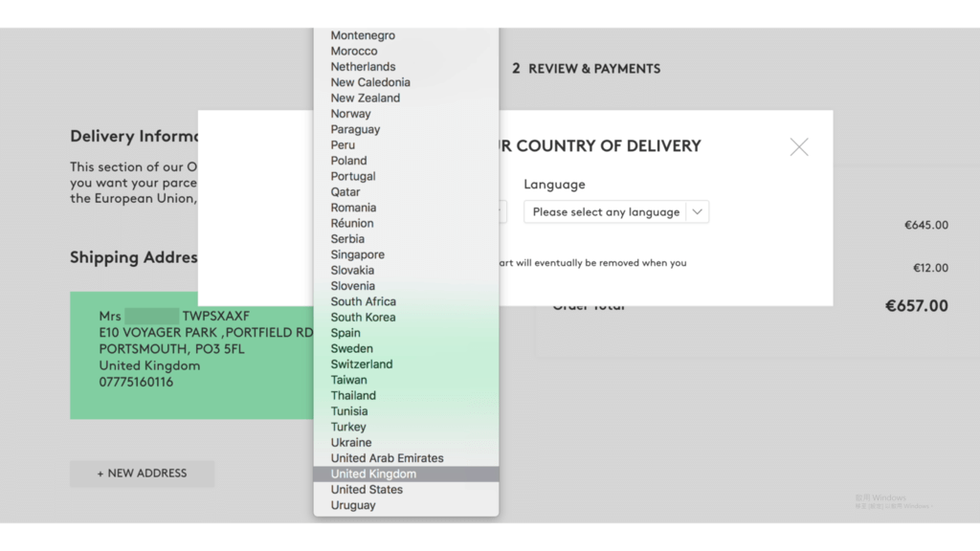Click the Language field label
The image size is (980, 551).
tap(554, 185)
